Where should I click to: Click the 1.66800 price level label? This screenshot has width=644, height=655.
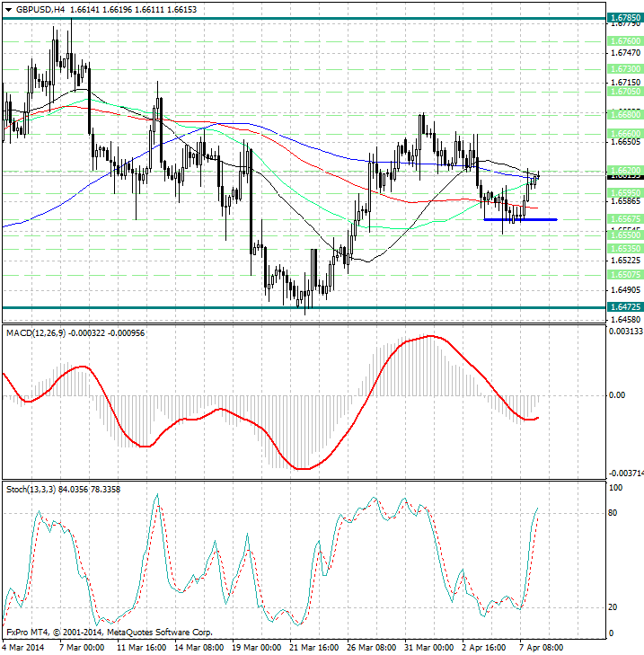(623, 114)
